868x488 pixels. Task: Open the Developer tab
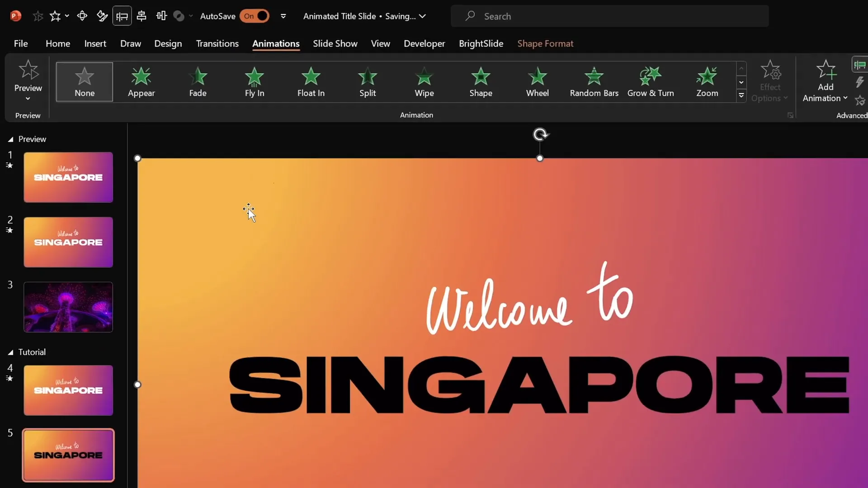[x=424, y=43]
